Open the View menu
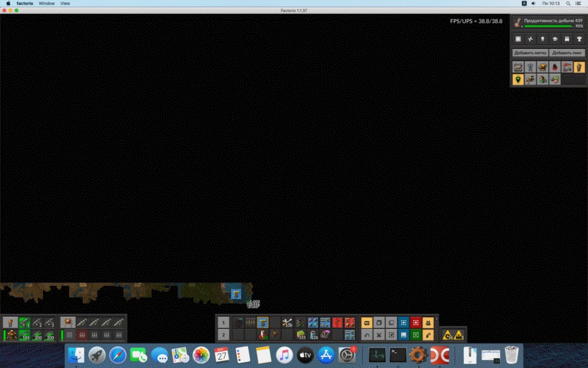 pos(65,3)
